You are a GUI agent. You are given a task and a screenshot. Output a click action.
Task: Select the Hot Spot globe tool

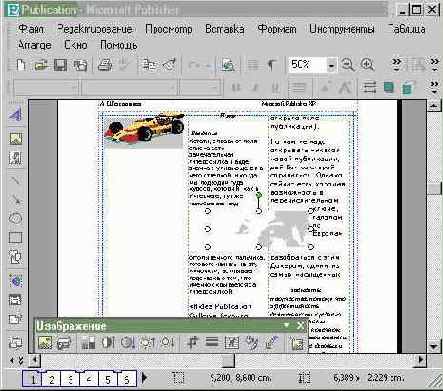[15, 281]
